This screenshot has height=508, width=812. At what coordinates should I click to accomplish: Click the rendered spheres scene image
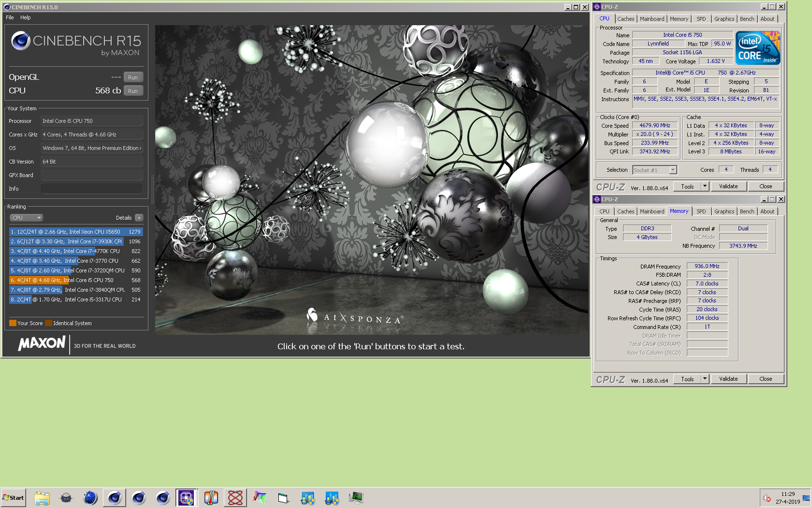(x=372, y=180)
